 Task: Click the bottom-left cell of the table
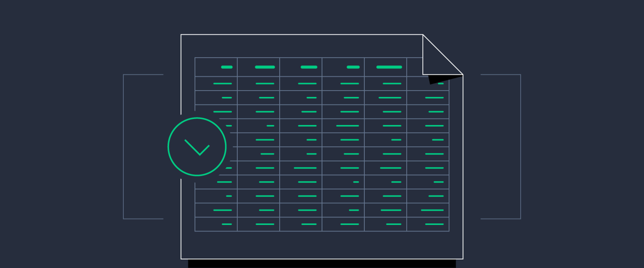(216, 224)
